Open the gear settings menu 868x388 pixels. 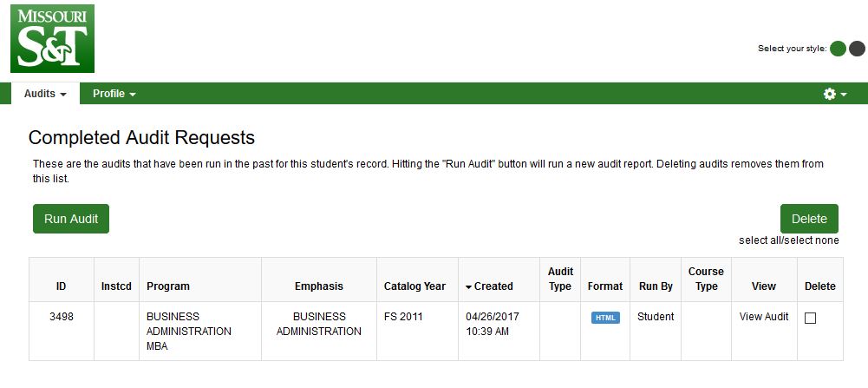click(x=829, y=95)
